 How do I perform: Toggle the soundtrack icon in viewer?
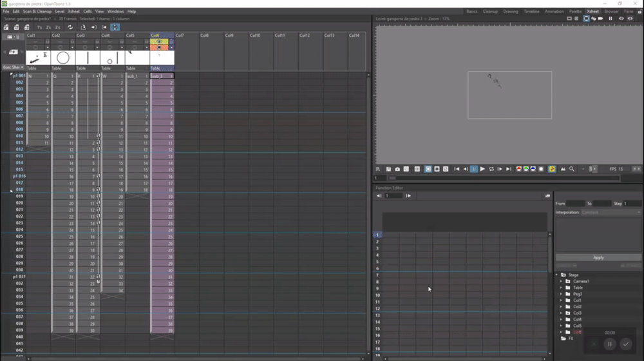tap(552, 169)
